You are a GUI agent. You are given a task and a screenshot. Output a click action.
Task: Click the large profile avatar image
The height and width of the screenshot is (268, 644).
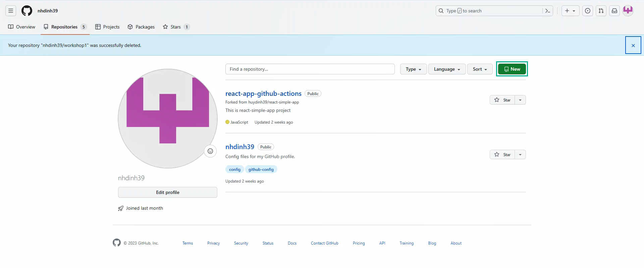(168, 119)
